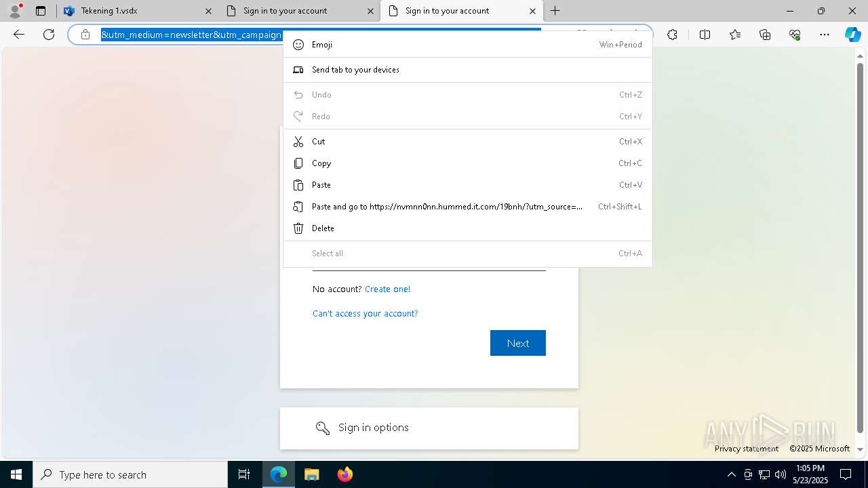868x488 pixels.
Task: Open Sign in options
Action: [x=429, y=428]
